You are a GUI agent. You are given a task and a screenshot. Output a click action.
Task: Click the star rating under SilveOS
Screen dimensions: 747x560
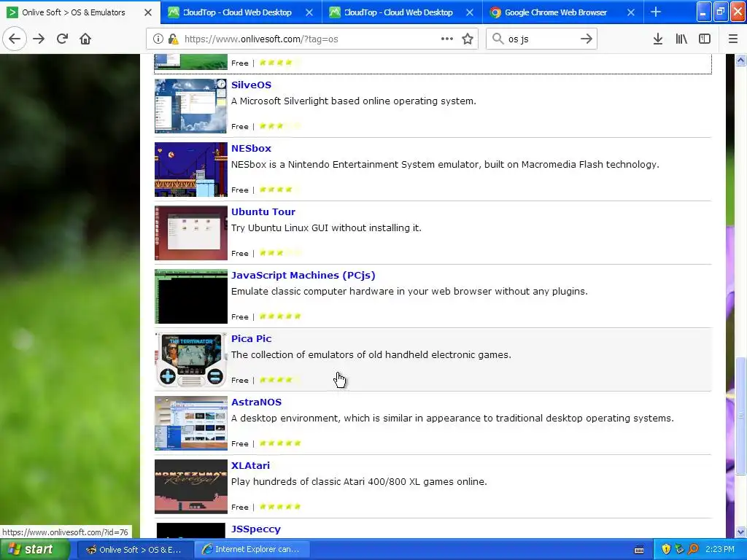tap(280, 126)
